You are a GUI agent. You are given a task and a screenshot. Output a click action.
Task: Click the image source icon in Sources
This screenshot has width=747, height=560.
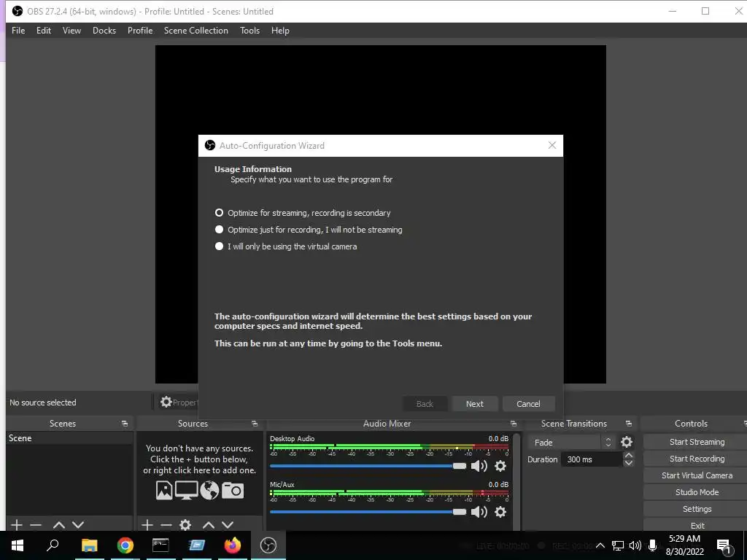164,490
